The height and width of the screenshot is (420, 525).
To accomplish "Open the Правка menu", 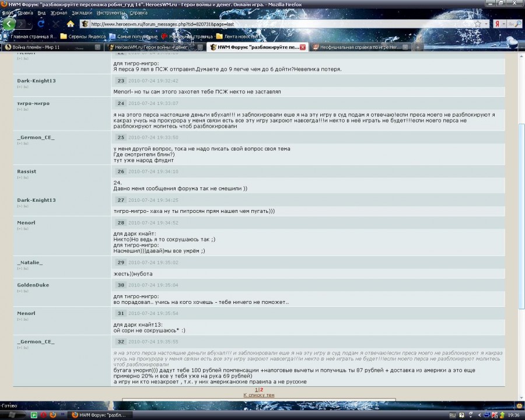I will pos(26,13).
